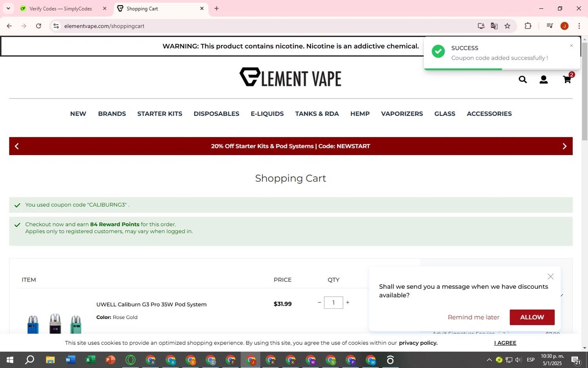Open Word from the taskbar

(70, 360)
